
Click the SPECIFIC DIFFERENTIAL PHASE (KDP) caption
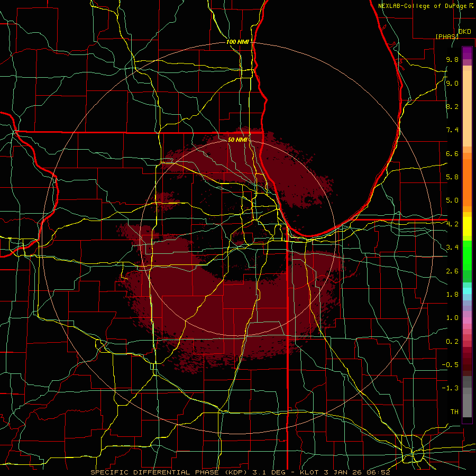[169, 472]
